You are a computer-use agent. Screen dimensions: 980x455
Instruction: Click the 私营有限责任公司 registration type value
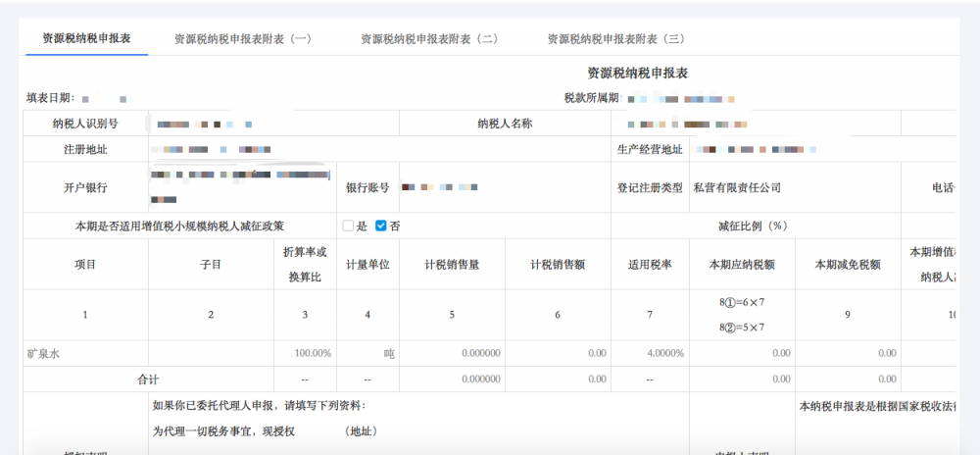tap(738, 187)
